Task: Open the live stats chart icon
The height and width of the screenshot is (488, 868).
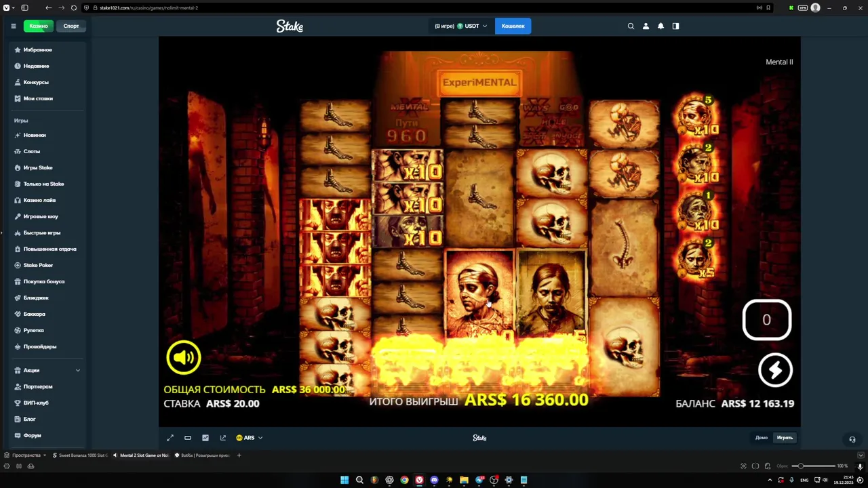Action: tap(205, 438)
